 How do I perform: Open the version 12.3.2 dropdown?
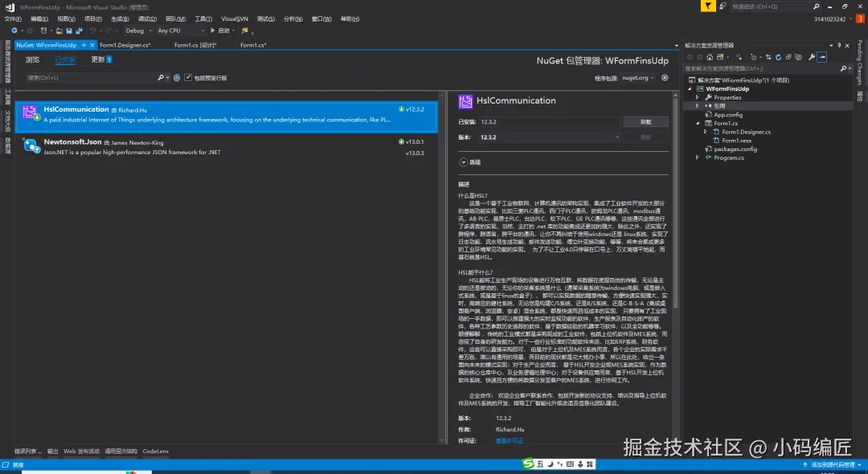coord(550,137)
